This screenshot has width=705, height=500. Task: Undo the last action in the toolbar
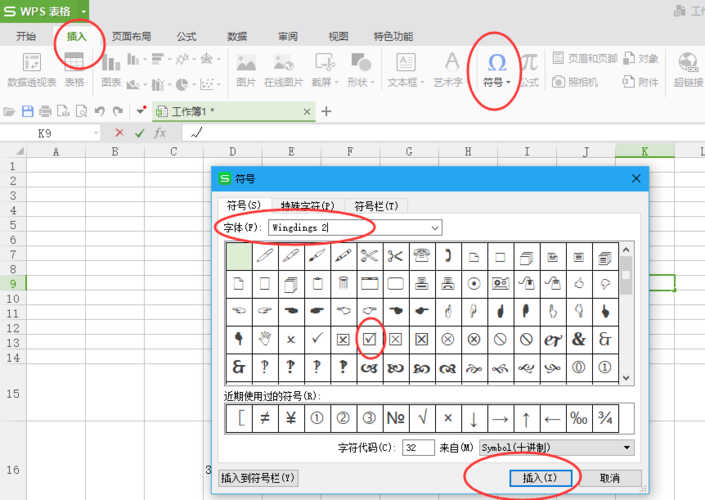[x=100, y=111]
